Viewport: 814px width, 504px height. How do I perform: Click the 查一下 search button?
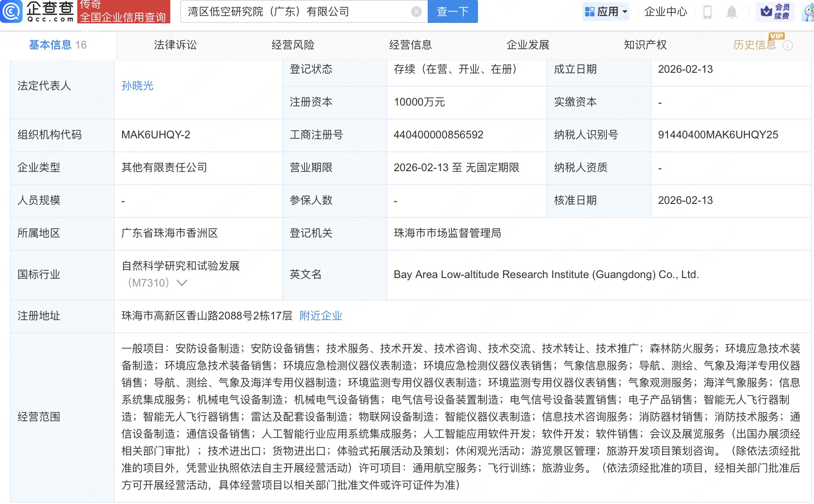pyautogui.click(x=452, y=12)
